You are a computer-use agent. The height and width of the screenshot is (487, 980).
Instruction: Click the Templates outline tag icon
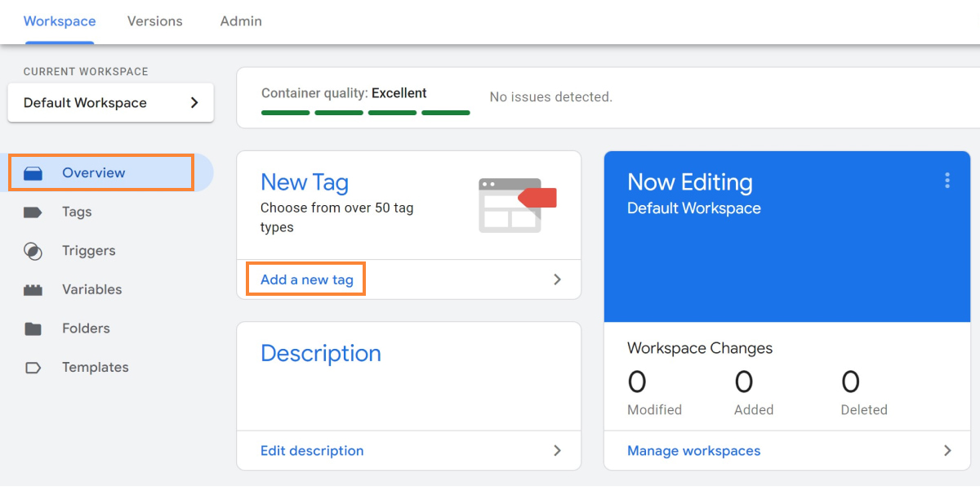[33, 368]
